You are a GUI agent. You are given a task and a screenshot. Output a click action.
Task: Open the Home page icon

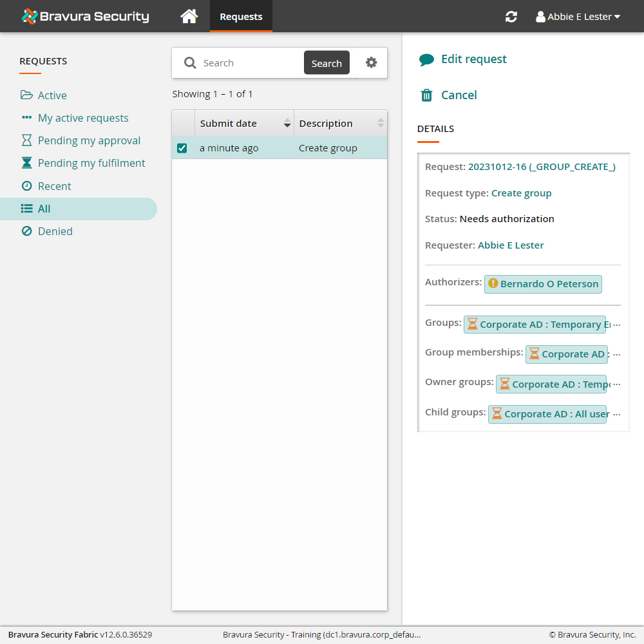point(189,16)
